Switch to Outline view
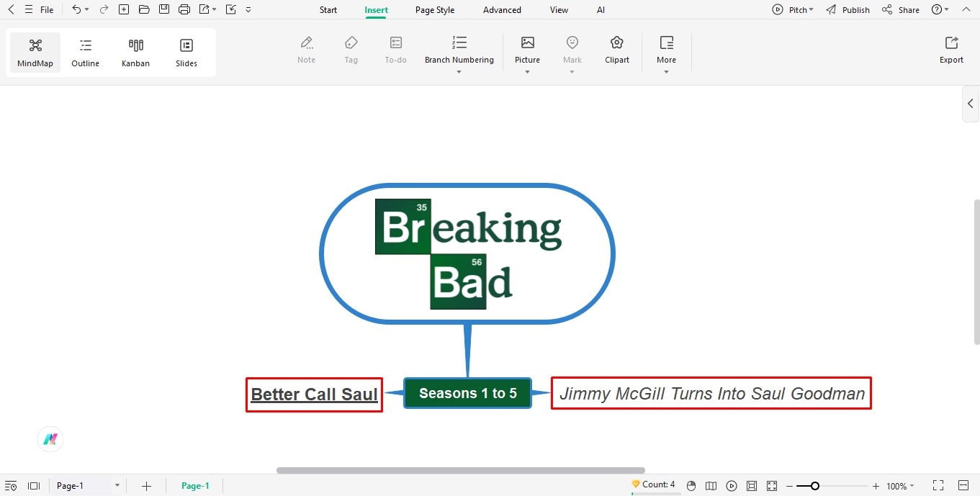 pyautogui.click(x=85, y=53)
